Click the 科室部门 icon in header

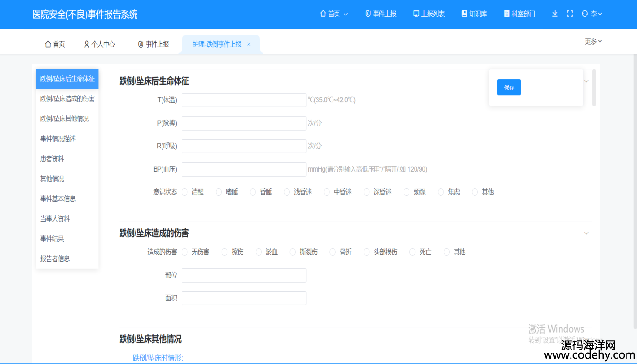point(506,14)
